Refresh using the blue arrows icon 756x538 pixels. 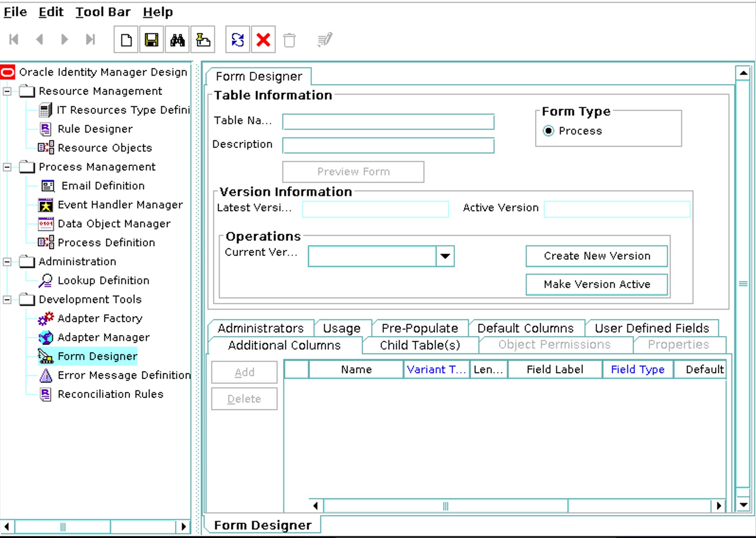pos(238,39)
